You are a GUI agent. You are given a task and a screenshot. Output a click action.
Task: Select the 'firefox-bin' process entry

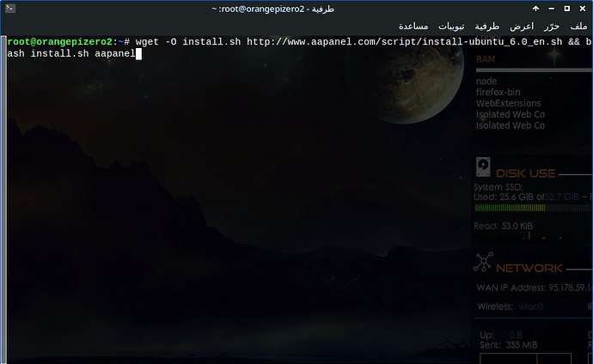point(499,92)
